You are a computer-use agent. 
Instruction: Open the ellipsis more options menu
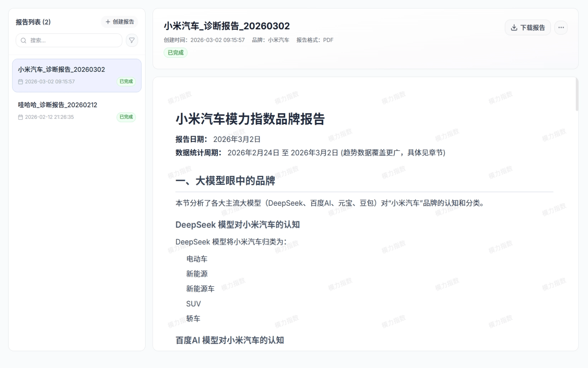coord(561,27)
